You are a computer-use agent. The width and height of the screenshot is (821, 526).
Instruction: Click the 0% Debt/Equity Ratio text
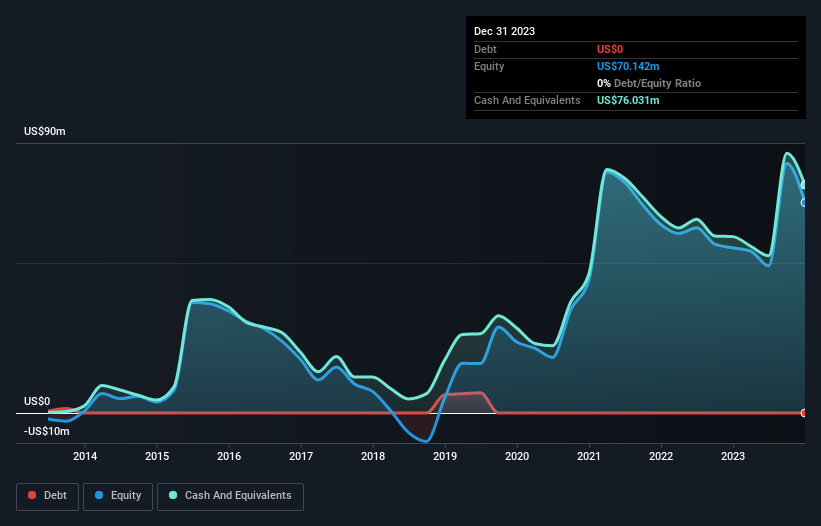[x=649, y=83]
